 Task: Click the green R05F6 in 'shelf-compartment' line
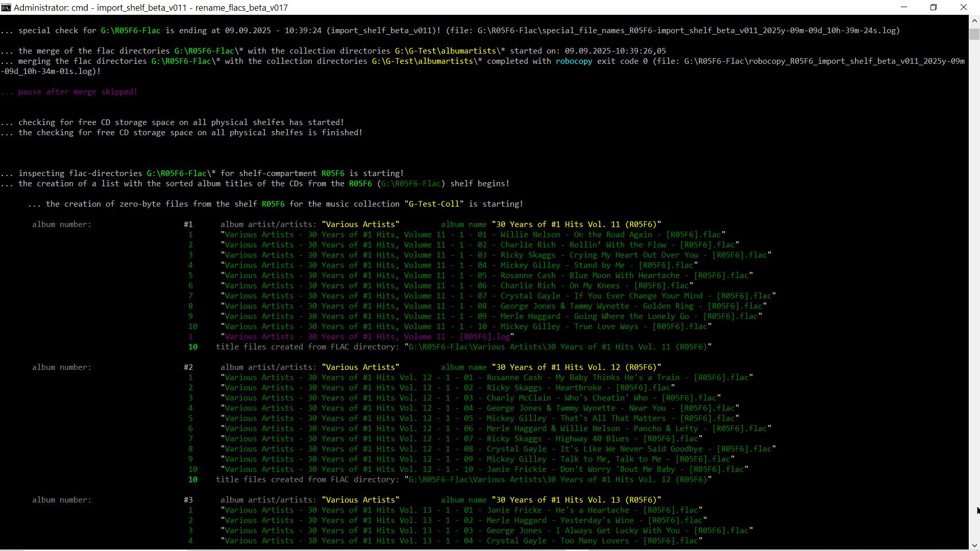[x=333, y=173]
